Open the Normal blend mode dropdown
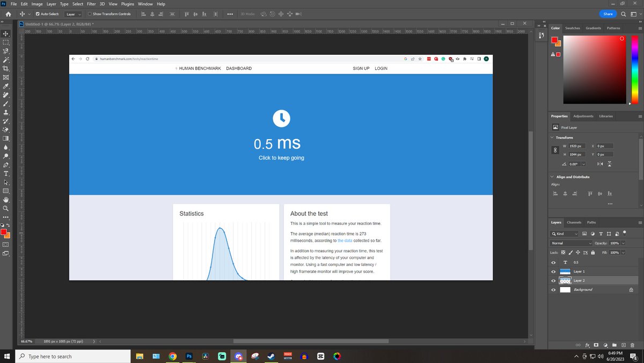Screen dimensions: 644x363 coord(571,243)
